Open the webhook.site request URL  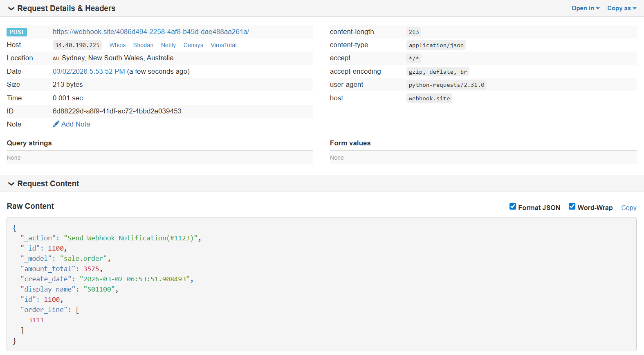click(150, 32)
